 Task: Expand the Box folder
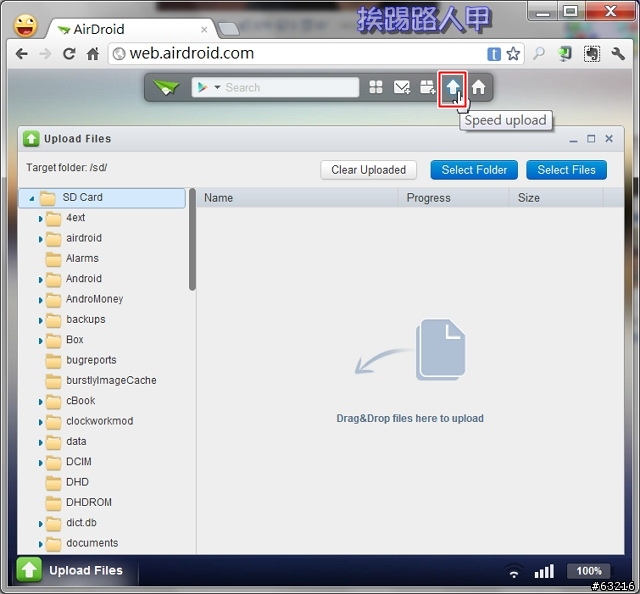point(40,341)
